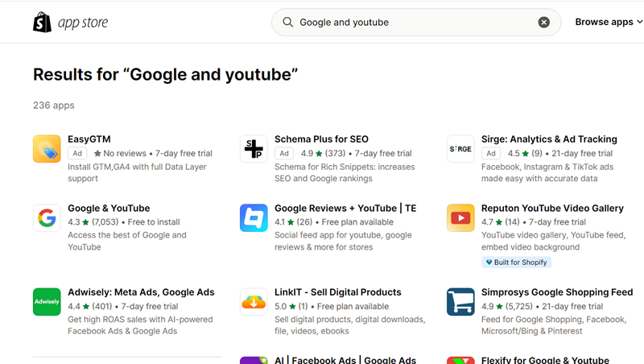The width and height of the screenshot is (644, 364).
Task: Click the 4.4 (401) rating of Adwisely
Action: 90,307
